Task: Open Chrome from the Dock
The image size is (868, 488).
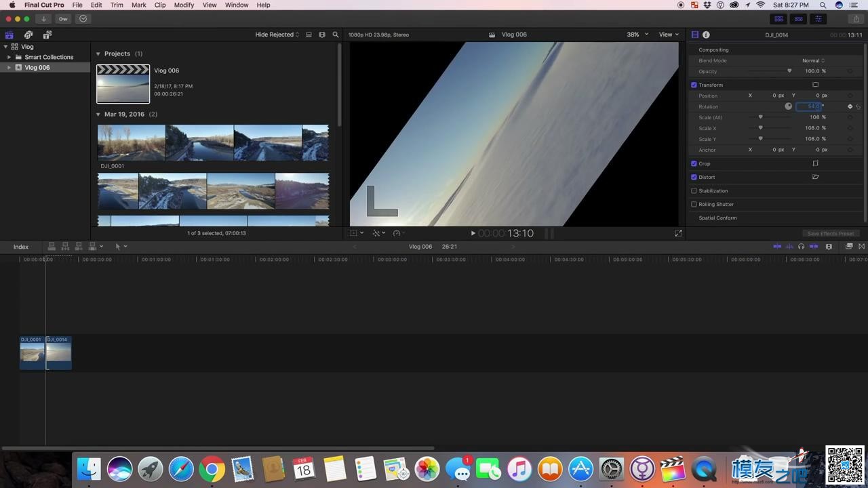Action: (x=212, y=469)
